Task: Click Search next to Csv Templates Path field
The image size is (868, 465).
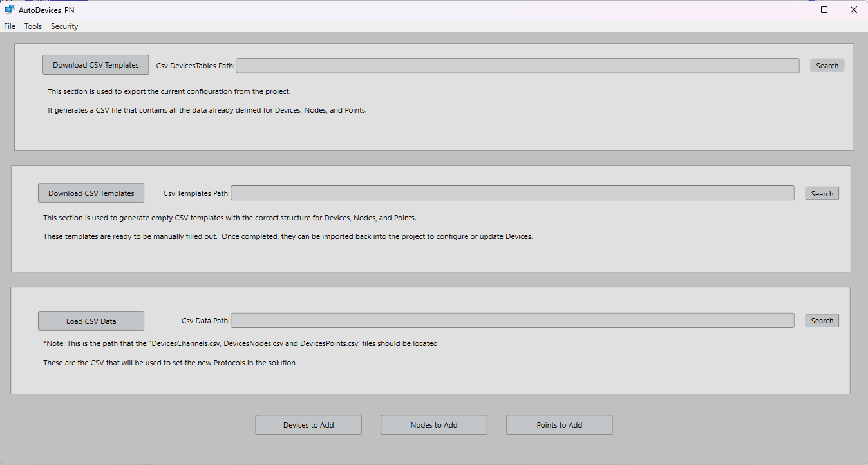Action: tap(822, 194)
